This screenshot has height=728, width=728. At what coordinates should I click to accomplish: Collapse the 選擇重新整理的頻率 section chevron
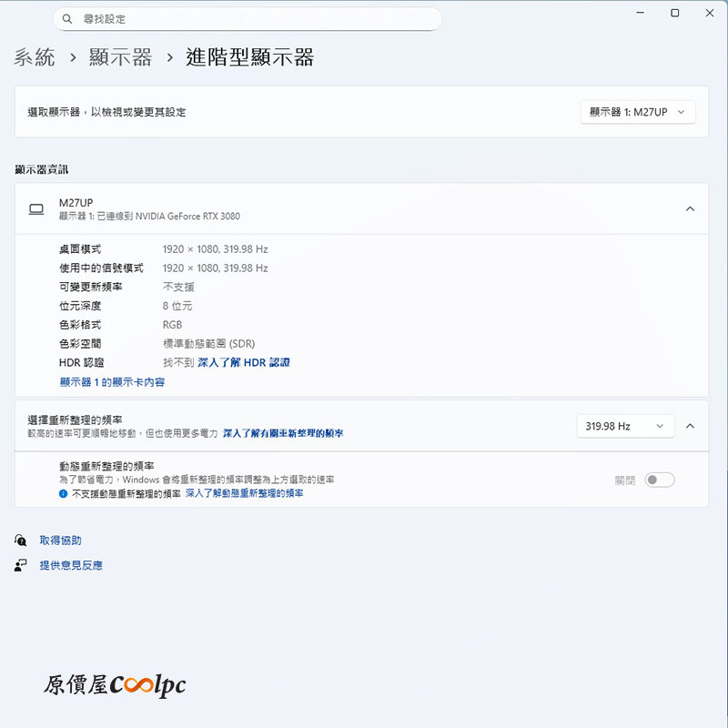pyautogui.click(x=690, y=426)
